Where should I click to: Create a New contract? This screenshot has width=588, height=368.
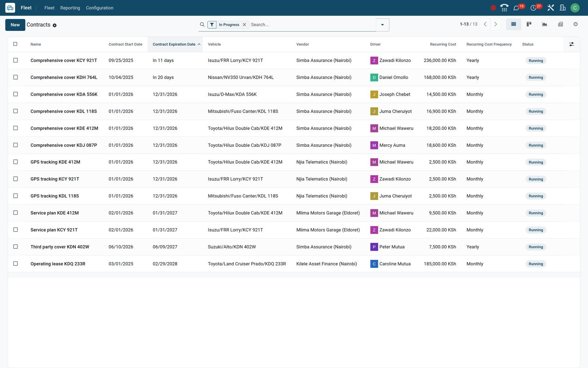coord(15,25)
